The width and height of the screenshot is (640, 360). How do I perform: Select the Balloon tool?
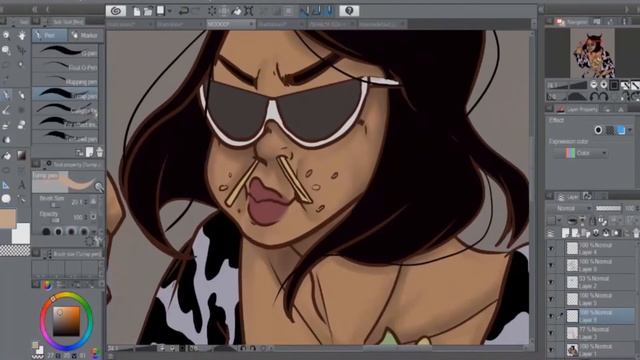tap(6, 199)
